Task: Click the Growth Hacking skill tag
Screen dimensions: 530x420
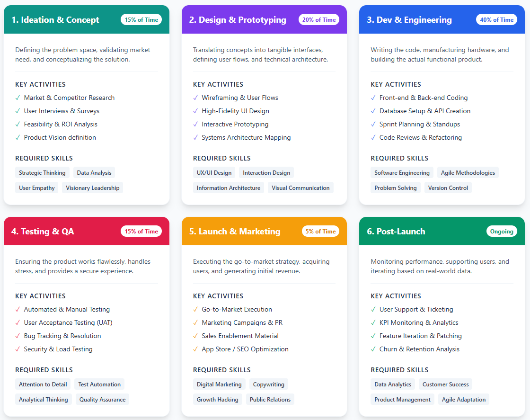Action: pos(217,400)
